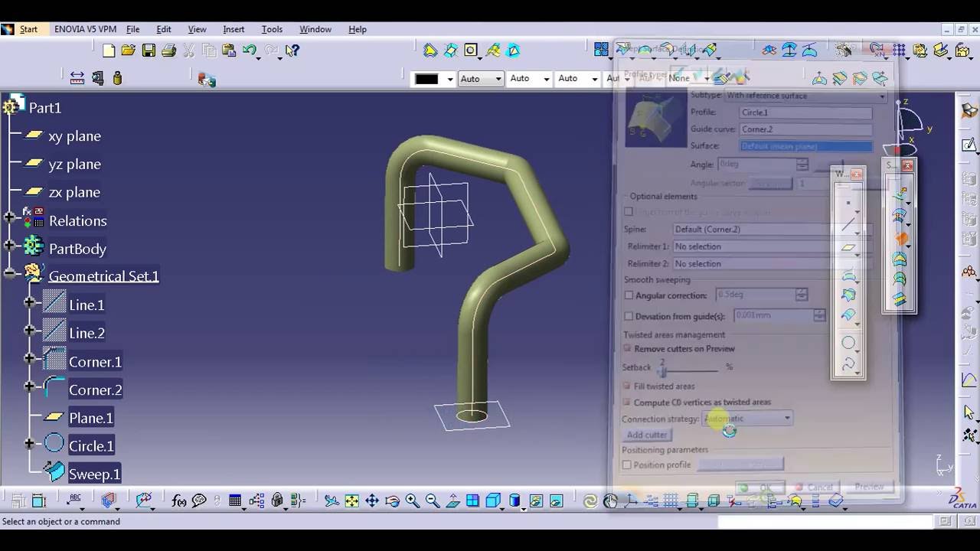
Task: Expand the Relations tree node
Action: (x=9, y=218)
